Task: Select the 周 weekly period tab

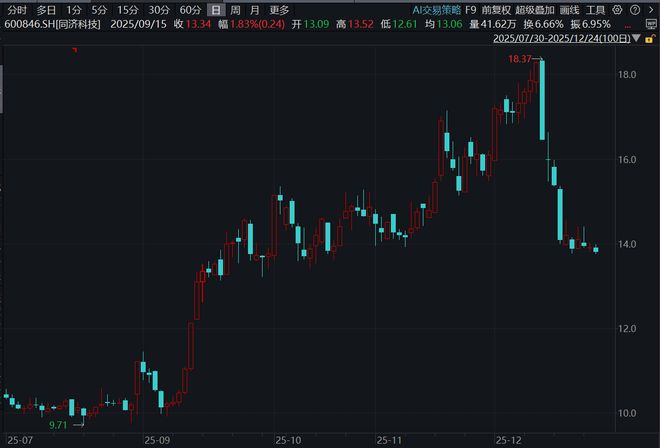Action: (x=235, y=10)
